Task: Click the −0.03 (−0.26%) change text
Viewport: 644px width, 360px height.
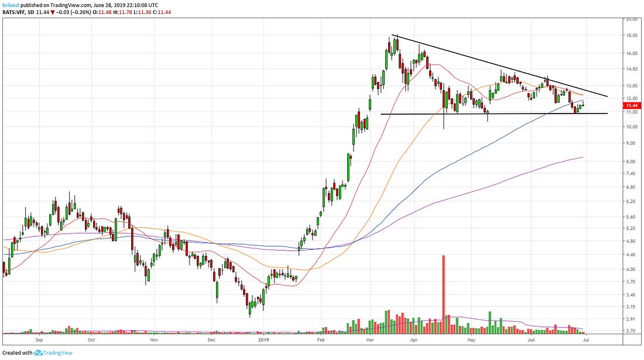Action: coord(73,12)
